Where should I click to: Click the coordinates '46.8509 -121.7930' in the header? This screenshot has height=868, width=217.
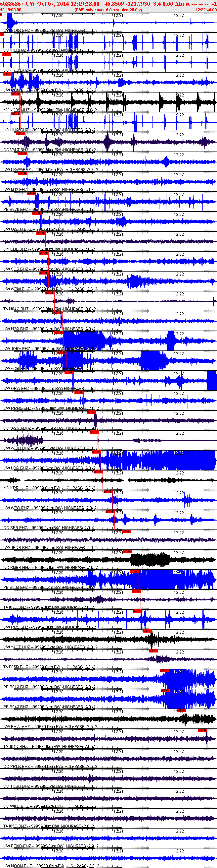point(127,3)
